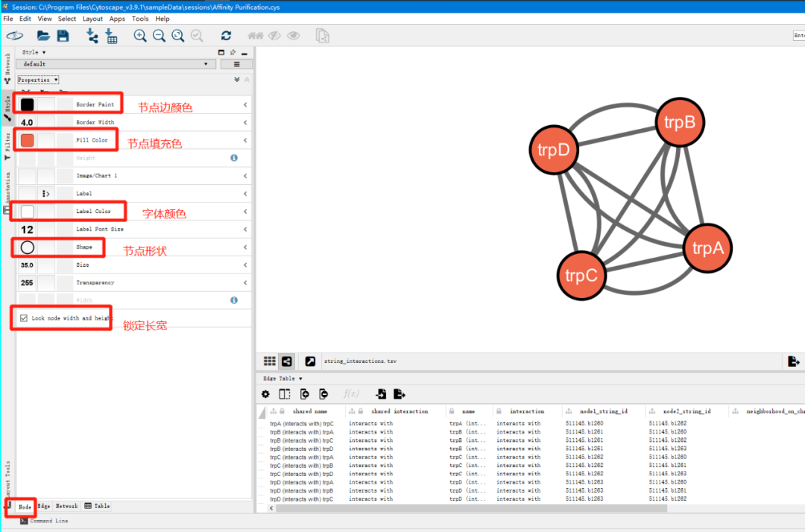Open the Properties dropdown in Style panel
This screenshot has height=532, width=805.
[37, 80]
